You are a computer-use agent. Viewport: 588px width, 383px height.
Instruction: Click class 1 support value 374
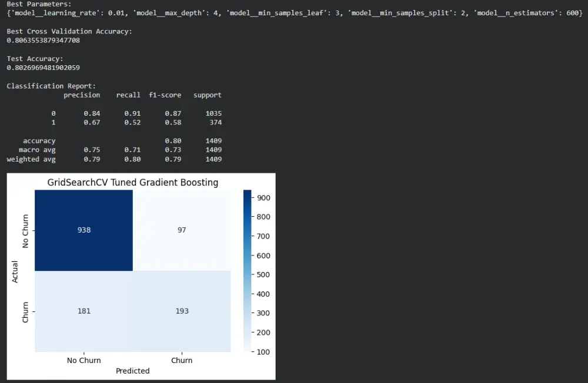tap(216, 123)
